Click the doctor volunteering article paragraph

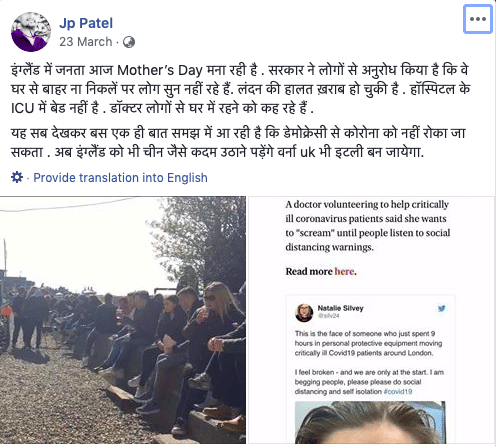pyautogui.click(x=368, y=226)
